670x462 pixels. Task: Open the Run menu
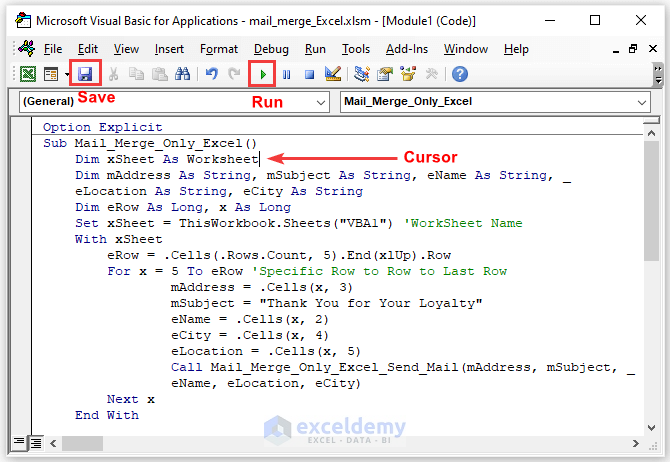click(x=315, y=49)
